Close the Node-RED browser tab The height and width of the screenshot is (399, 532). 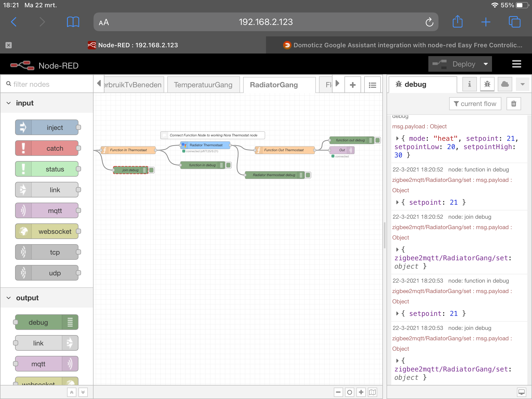(9, 45)
